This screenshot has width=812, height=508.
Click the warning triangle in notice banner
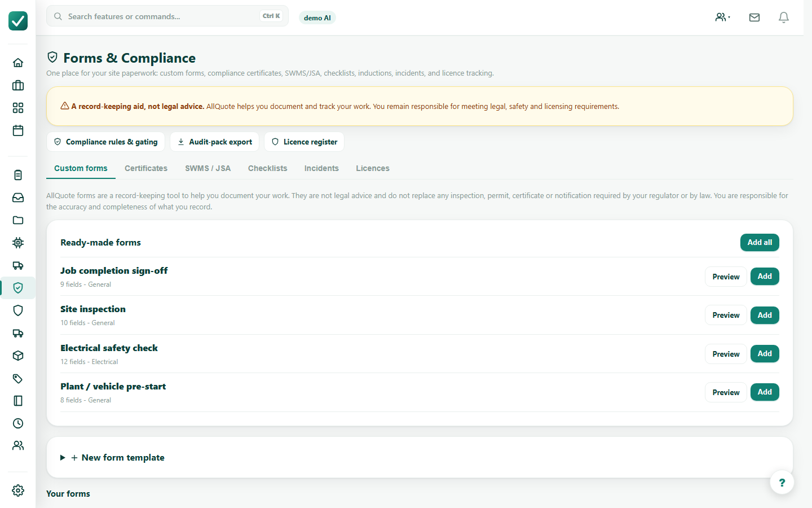click(x=65, y=106)
